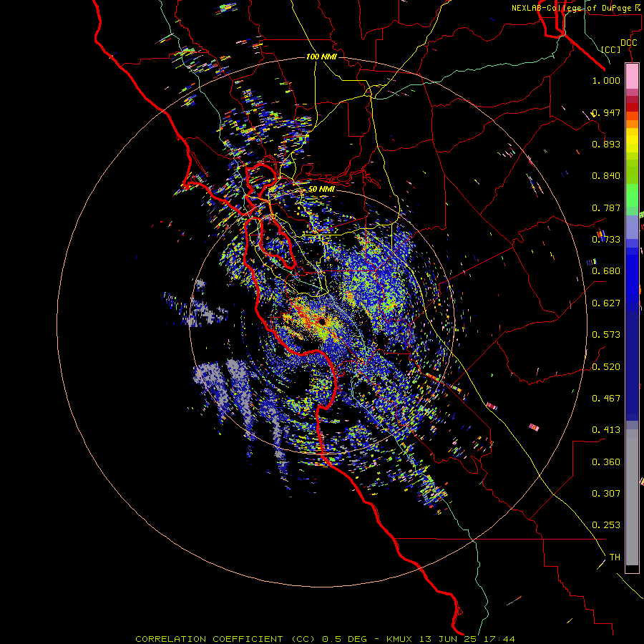Select the 0.253 scale value
This screenshot has height=644, width=644.
point(606,525)
